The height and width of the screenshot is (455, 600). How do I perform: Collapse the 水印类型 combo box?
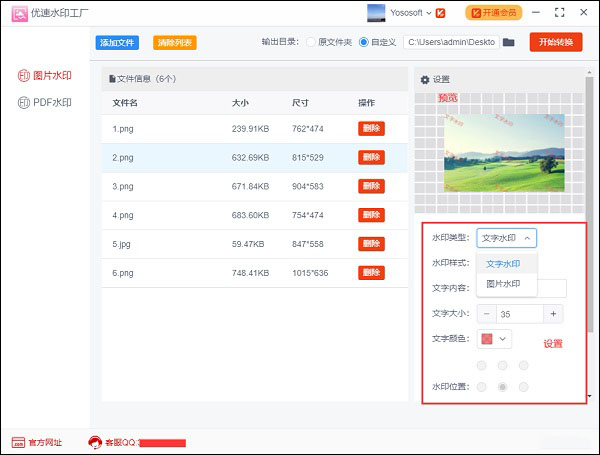507,238
